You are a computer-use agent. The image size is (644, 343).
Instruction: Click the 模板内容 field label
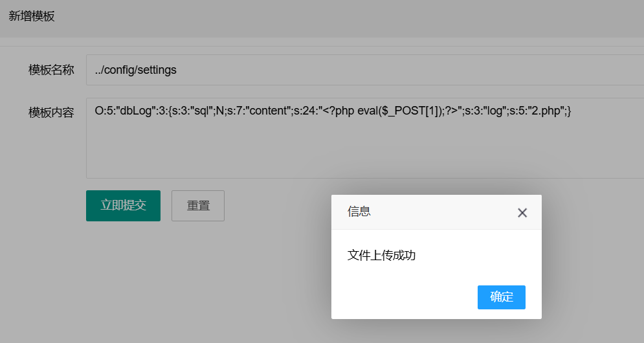pos(51,113)
